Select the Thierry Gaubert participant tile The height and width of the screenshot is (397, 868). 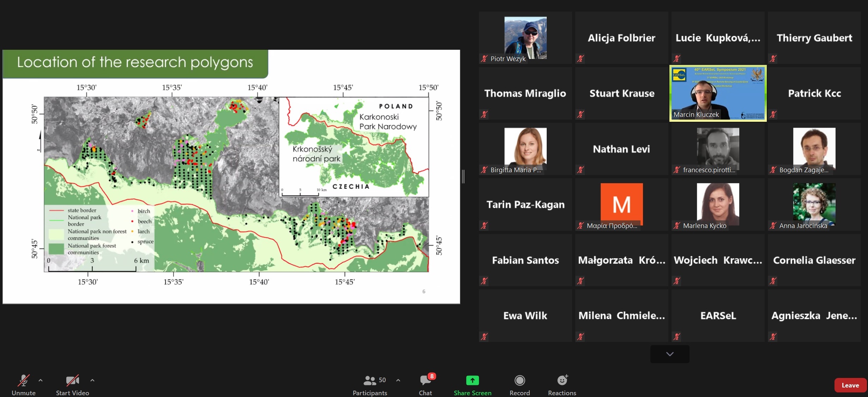click(x=814, y=38)
